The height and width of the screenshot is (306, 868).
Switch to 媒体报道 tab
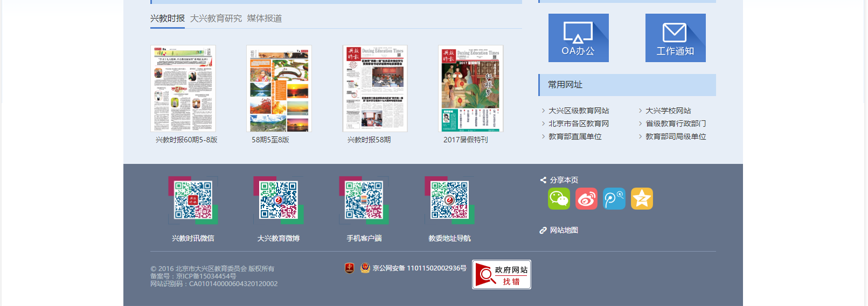point(265,18)
